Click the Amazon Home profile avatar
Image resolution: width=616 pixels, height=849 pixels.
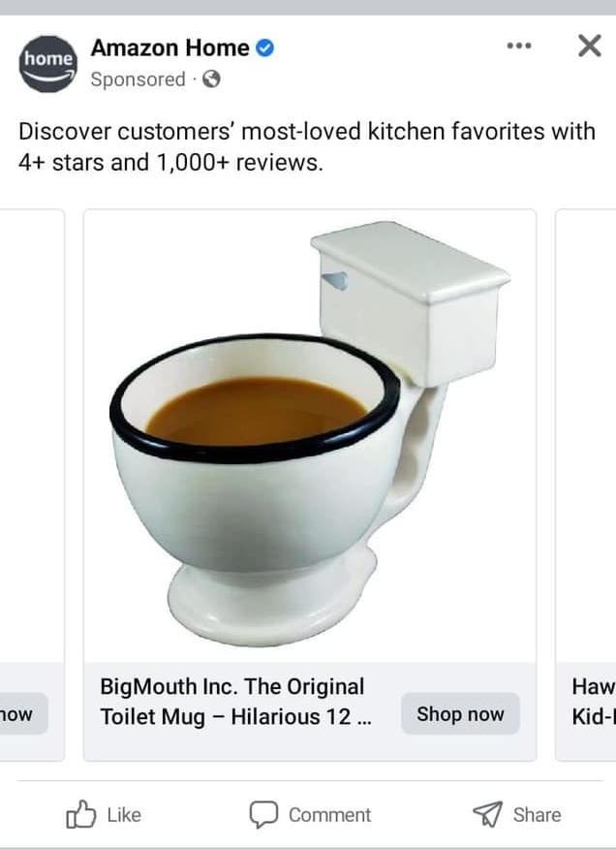(47, 64)
